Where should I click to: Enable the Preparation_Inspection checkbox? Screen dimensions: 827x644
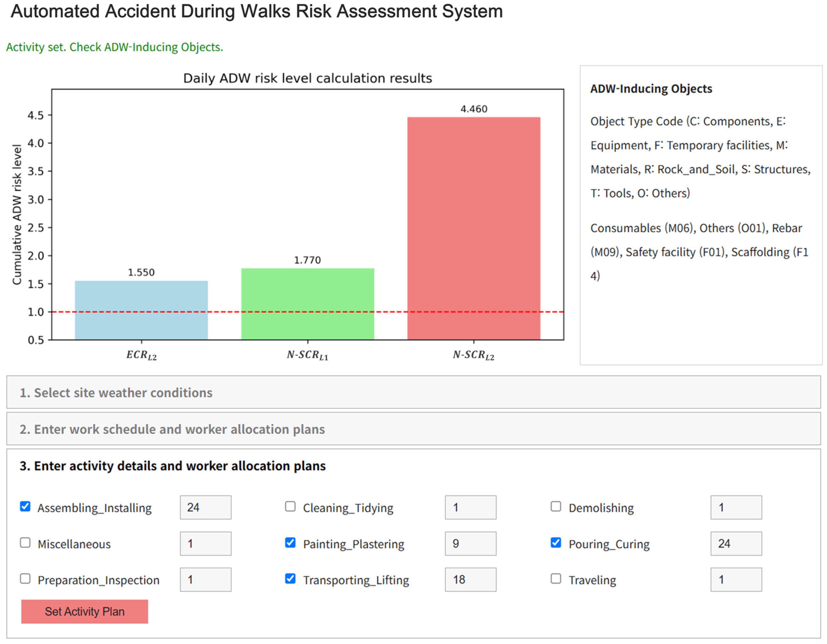(x=25, y=579)
